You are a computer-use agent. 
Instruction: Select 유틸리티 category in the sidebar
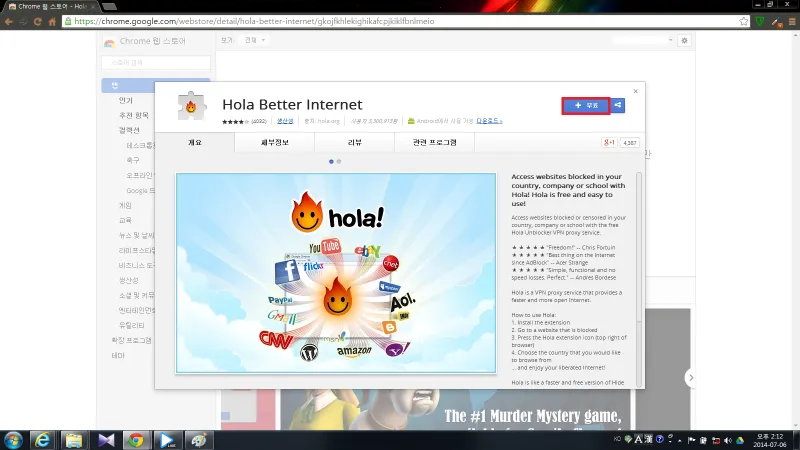coord(132,325)
